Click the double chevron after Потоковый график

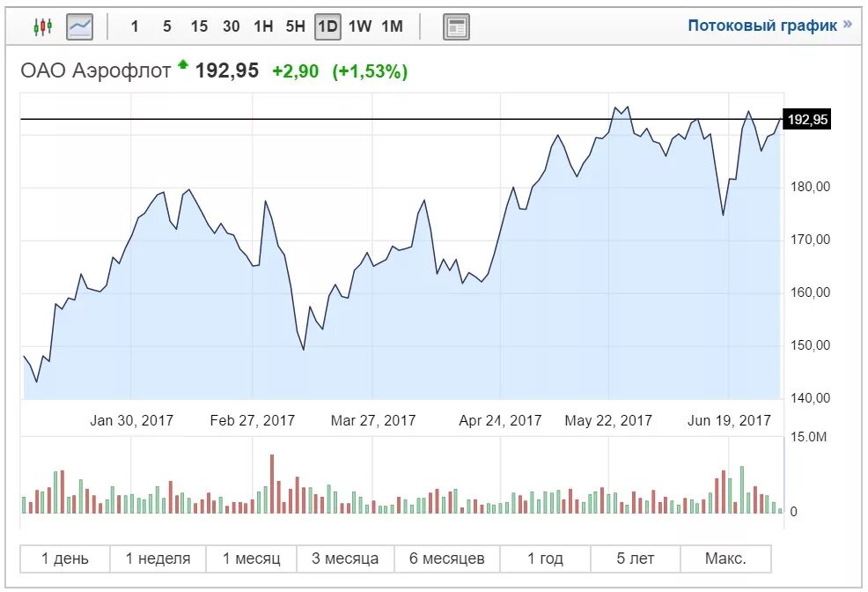coord(848,25)
